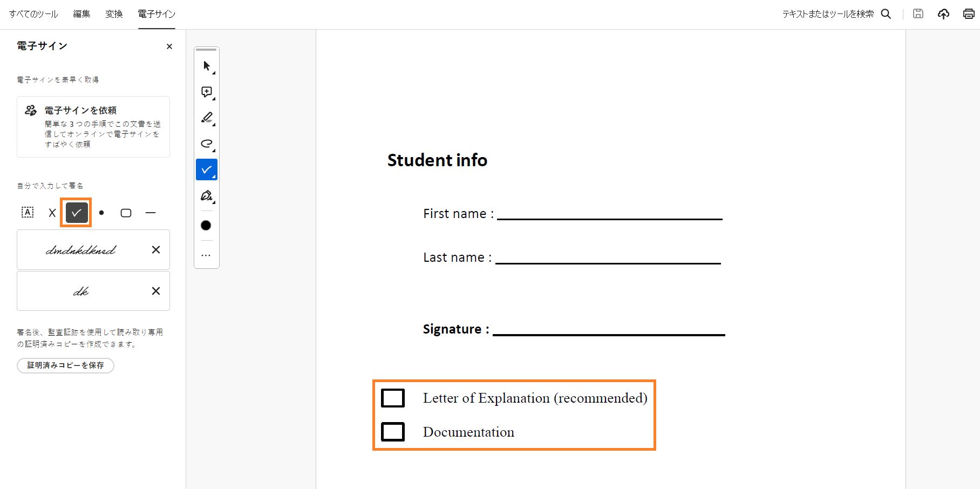Open the 変換 tab

(114, 14)
